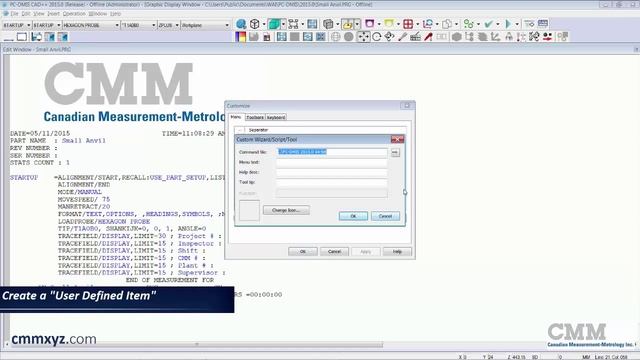Click the red face icon in second toolbar
The image size is (640, 360).
click(x=547, y=37)
